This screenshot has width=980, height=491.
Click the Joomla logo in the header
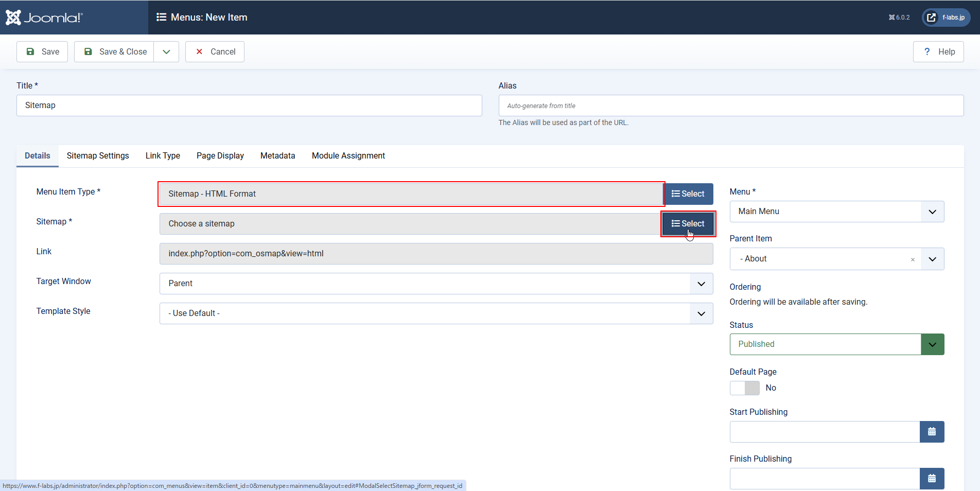tap(44, 17)
